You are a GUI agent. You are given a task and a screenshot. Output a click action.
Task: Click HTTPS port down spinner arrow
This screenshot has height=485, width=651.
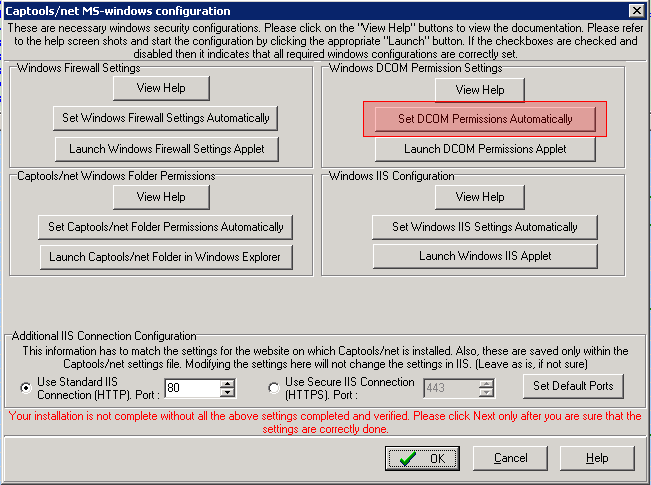pyautogui.click(x=486, y=393)
